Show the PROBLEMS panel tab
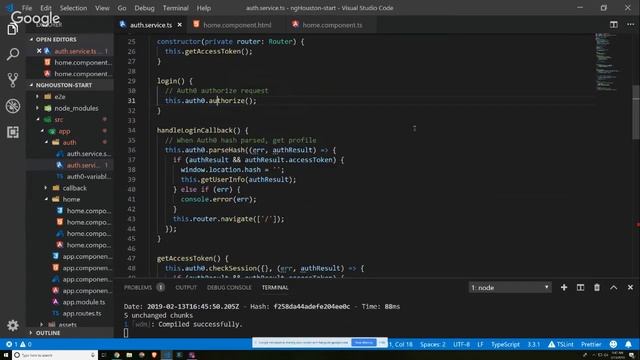 [138, 287]
